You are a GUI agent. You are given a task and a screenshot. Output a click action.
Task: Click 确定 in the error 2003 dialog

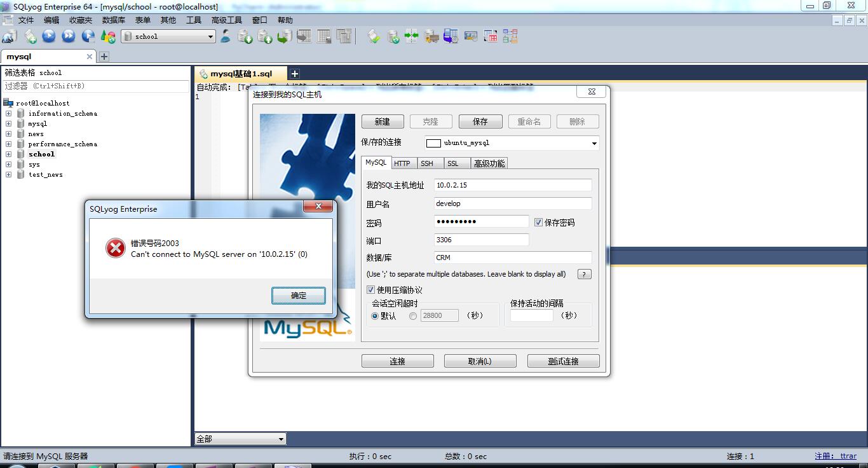pos(299,296)
